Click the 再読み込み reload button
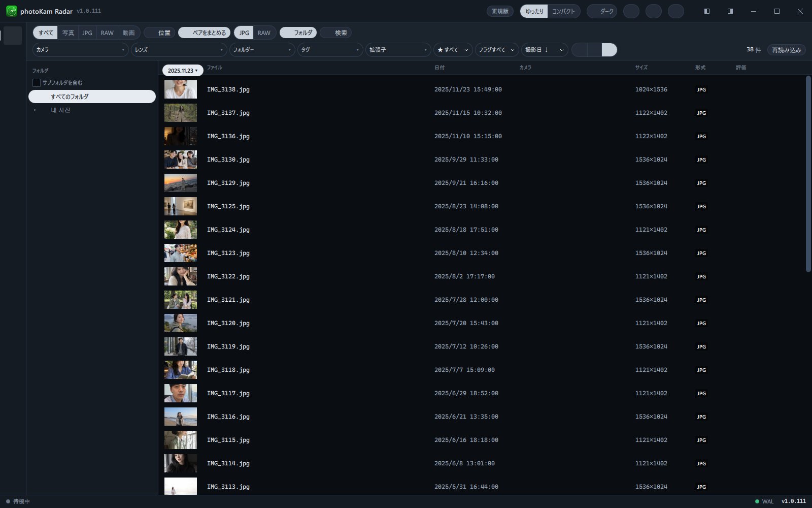The image size is (812, 508). coord(786,50)
